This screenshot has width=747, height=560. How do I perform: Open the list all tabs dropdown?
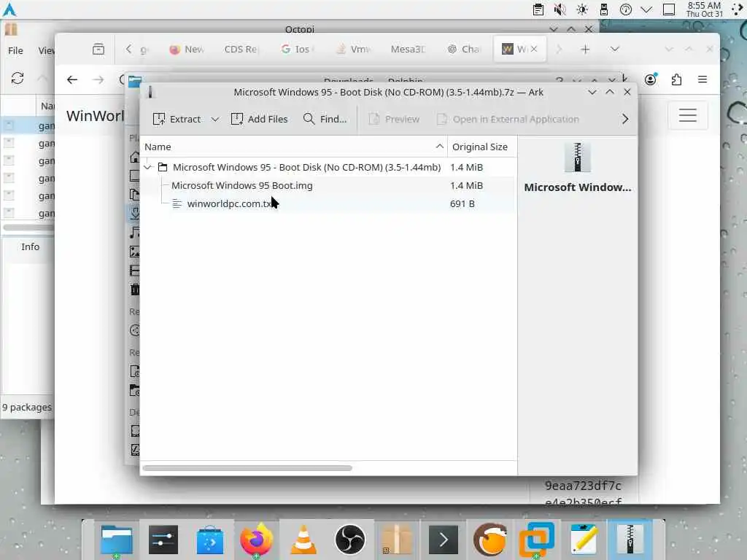click(615, 49)
